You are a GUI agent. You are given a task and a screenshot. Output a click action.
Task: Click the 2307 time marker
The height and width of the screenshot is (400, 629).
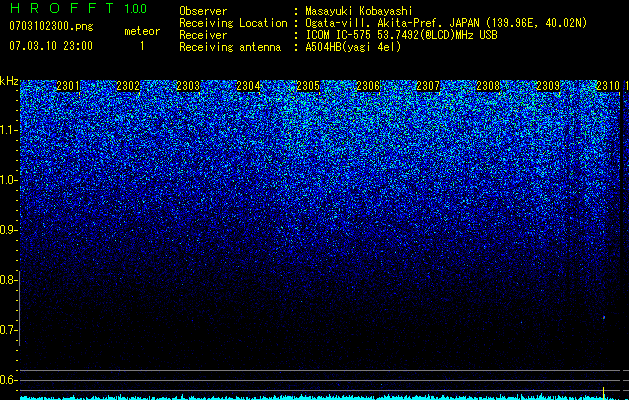coord(428,86)
